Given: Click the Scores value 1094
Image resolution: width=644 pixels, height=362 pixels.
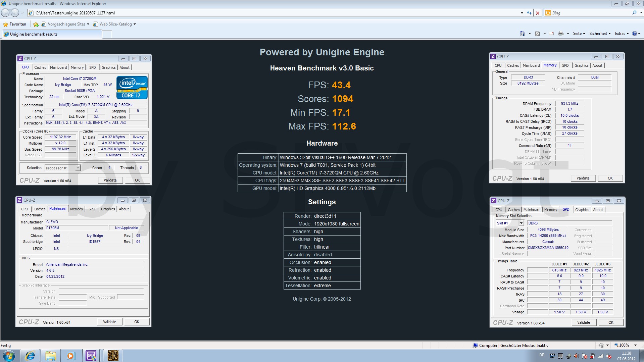Looking at the screenshot, I should point(343,99).
